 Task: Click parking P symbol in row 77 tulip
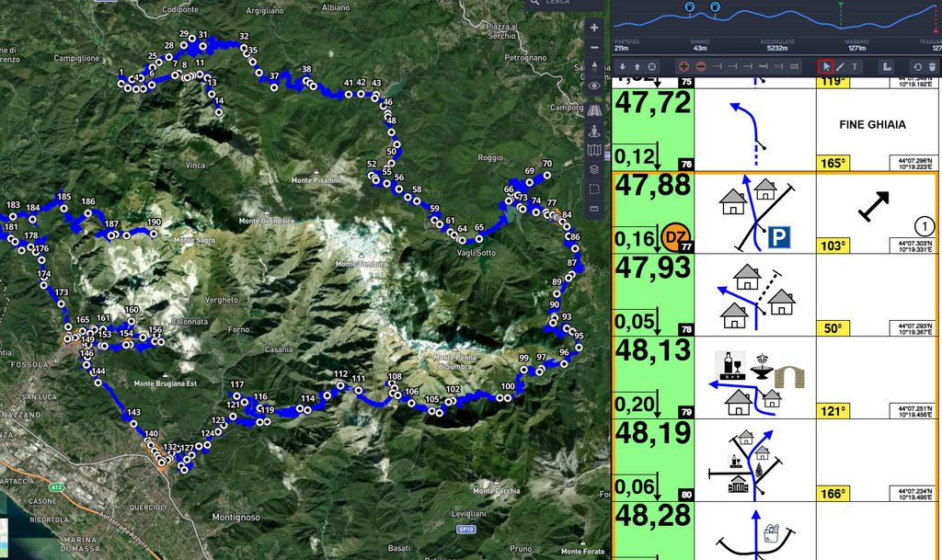click(778, 237)
